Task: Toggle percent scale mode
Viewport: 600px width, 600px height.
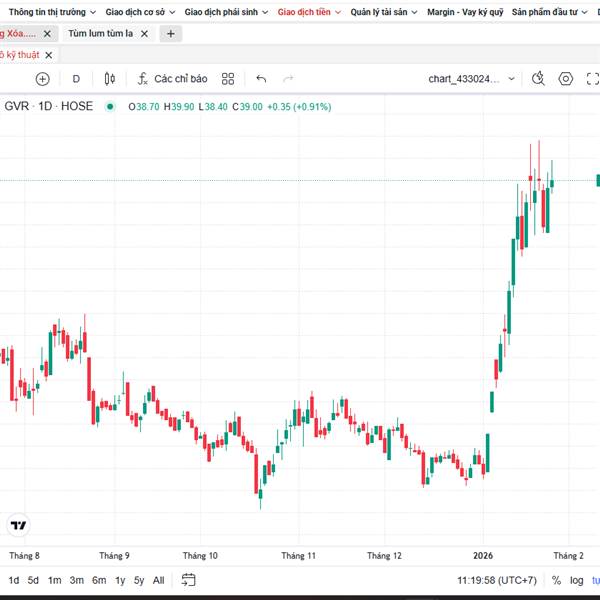Action: (x=556, y=580)
